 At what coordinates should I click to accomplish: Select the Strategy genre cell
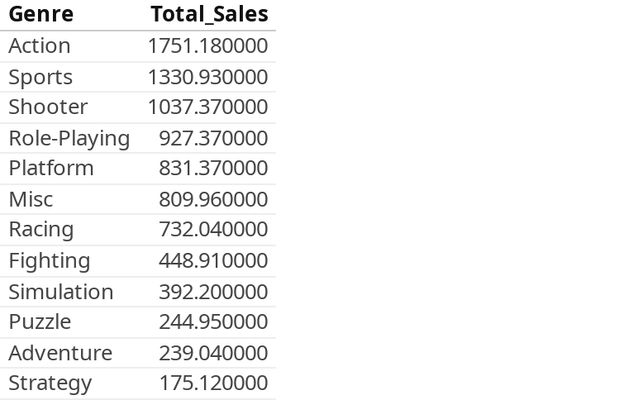(x=50, y=383)
